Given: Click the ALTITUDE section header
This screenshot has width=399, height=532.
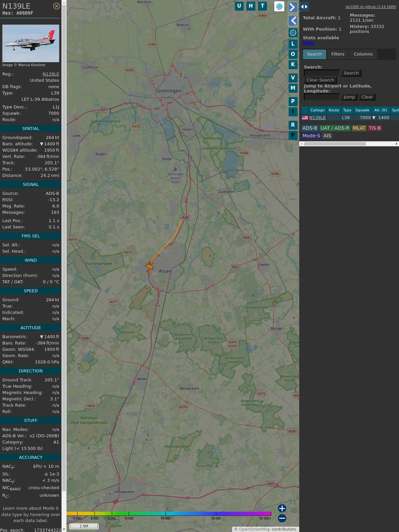Looking at the screenshot, I should click(x=31, y=328).
